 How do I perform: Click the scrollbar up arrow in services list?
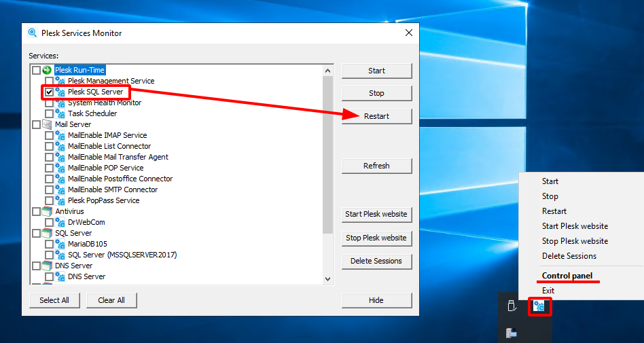(x=328, y=71)
